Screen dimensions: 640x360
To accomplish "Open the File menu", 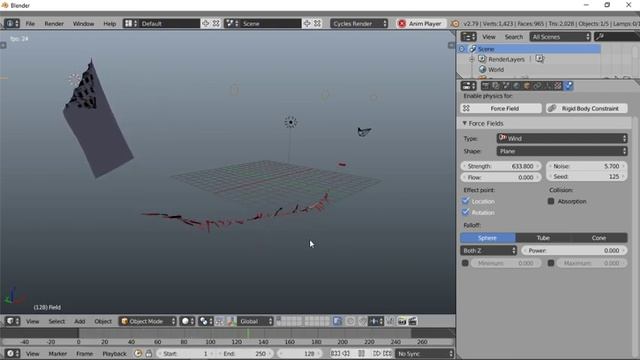I will point(30,24).
